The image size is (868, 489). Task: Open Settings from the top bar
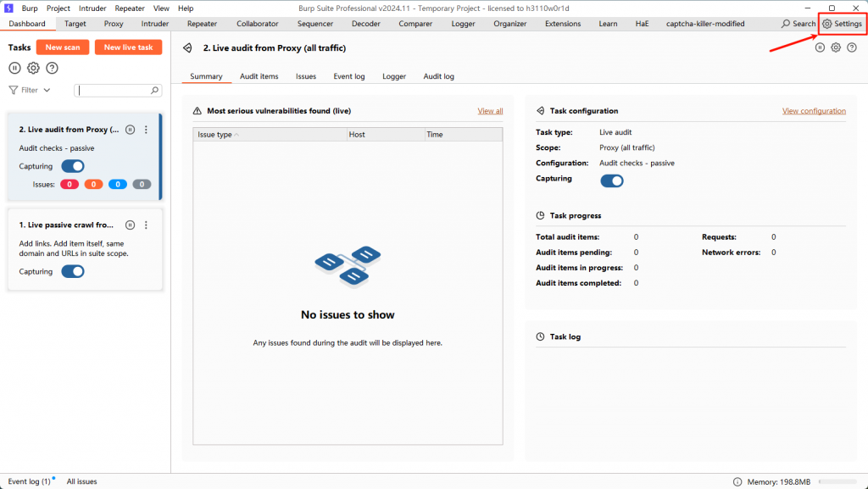pos(842,24)
